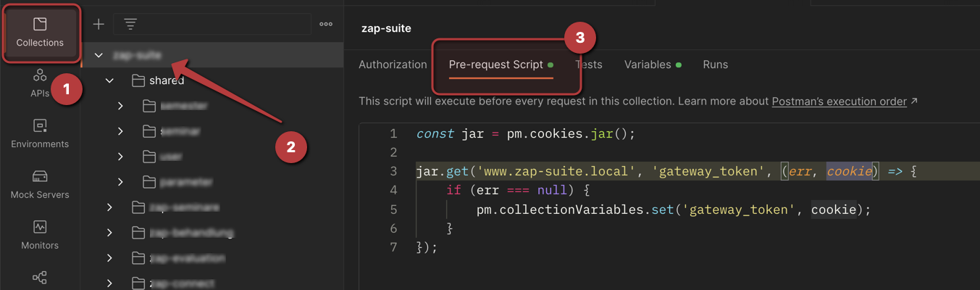This screenshot has width=980, height=290.
Task: Click code line 1 'const jar = pm.cookies.jar();'
Action: tap(525, 133)
